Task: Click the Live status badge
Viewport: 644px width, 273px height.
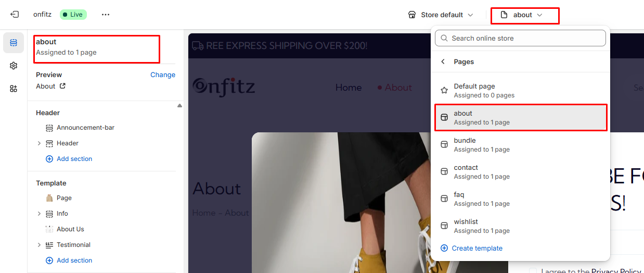Action: (73, 15)
